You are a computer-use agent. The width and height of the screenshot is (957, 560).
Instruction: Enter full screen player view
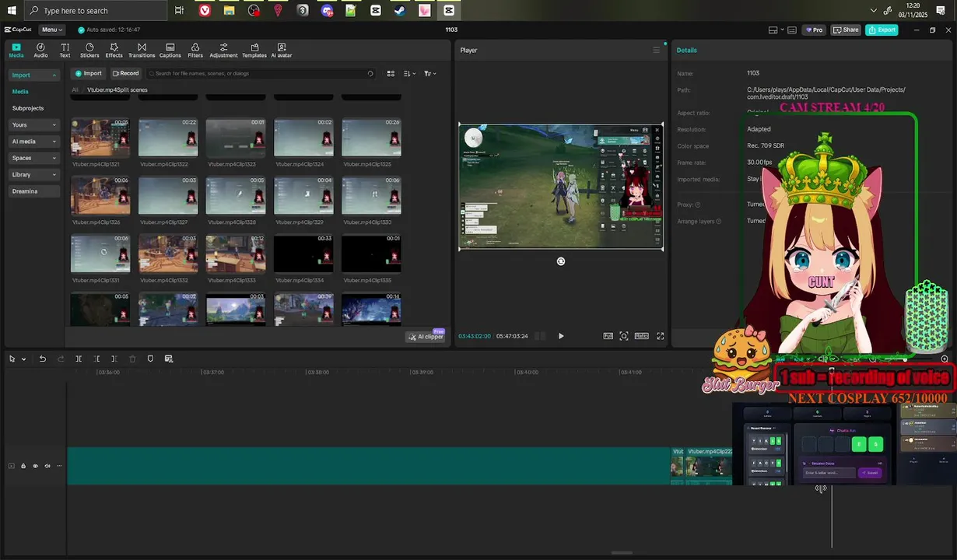click(x=661, y=336)
